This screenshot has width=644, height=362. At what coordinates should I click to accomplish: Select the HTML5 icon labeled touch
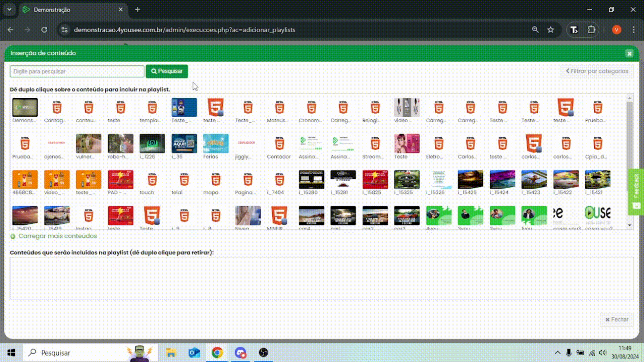point(152,180)
